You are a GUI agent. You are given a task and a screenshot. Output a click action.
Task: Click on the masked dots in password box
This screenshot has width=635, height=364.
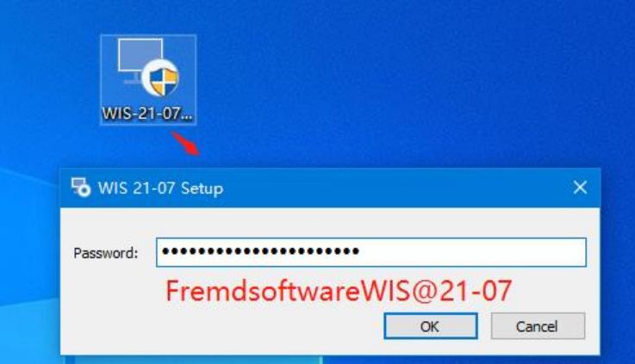(x=260, y=251)
